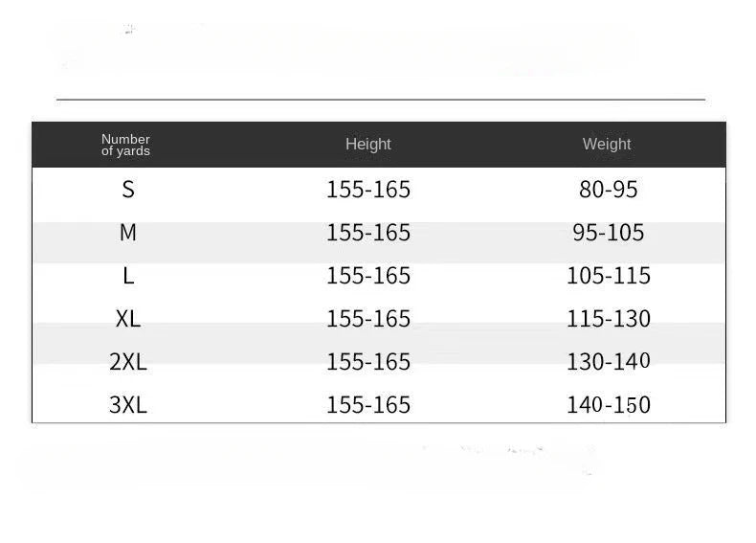Click the 'Number of yards' column header

(125, 145)
